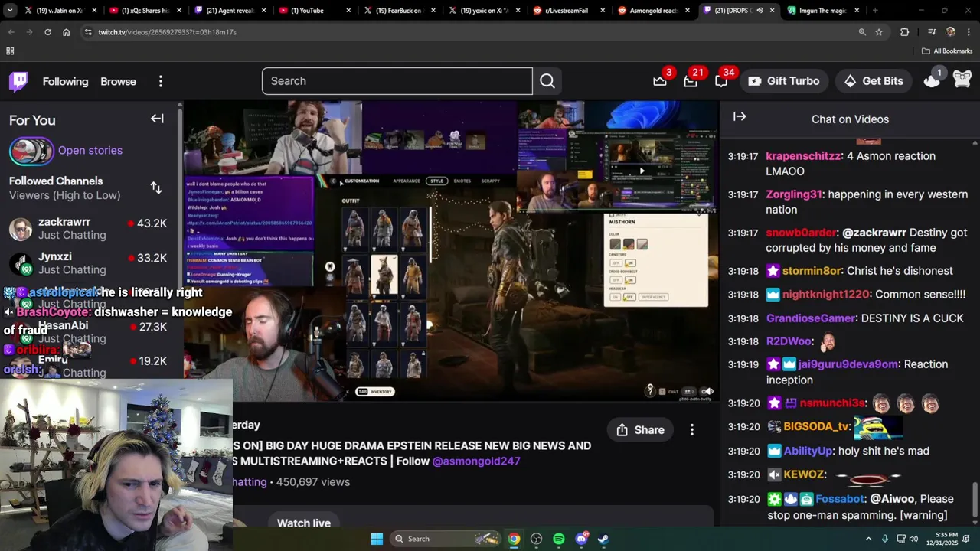
Task: Click the Gift Turbo button
Action: (784, 81)
